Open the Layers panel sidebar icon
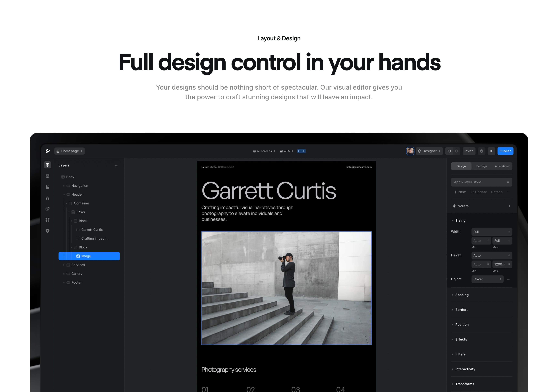The height and width of the screenshot is (392, 558). click(x=47, y=165)
